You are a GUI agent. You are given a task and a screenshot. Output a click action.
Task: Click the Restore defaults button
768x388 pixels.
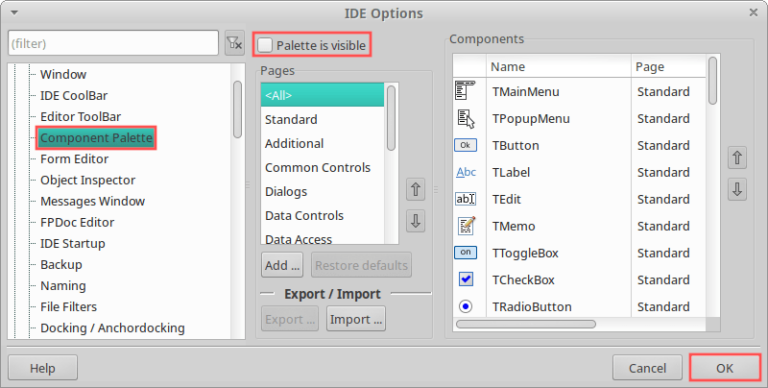[x=361, y=265]
